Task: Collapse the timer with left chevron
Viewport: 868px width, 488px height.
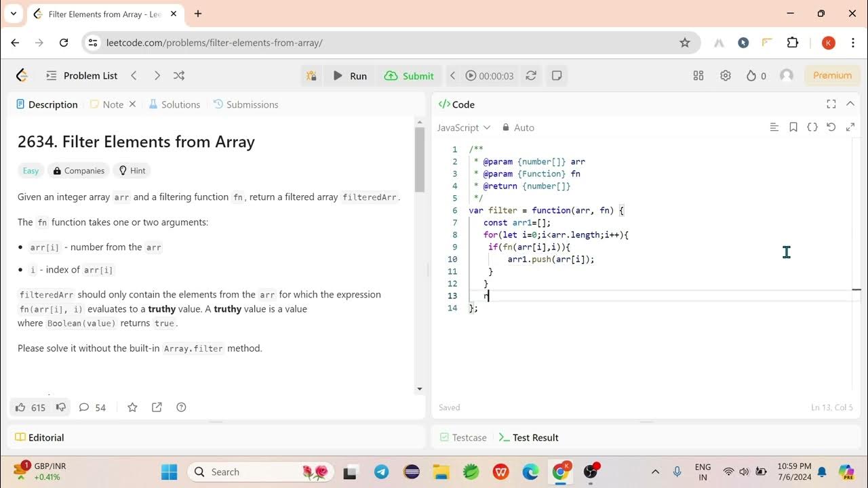Action: click(x=453, y=76)
